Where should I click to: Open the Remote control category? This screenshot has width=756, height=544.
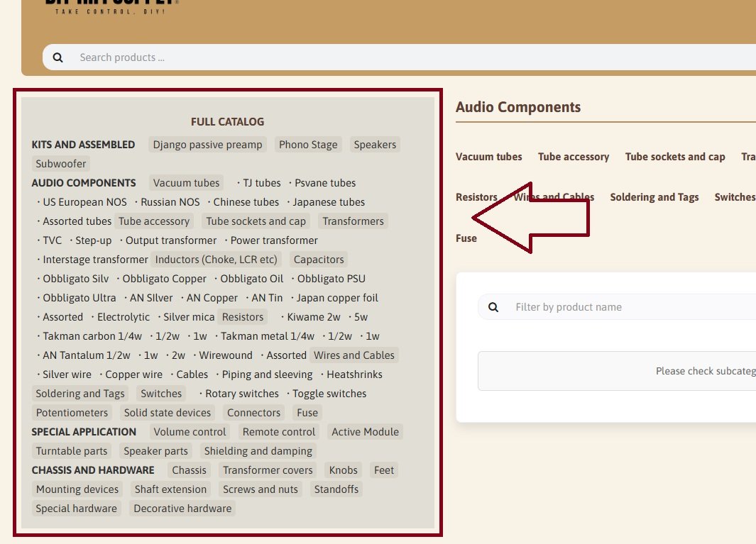point(278,432)
